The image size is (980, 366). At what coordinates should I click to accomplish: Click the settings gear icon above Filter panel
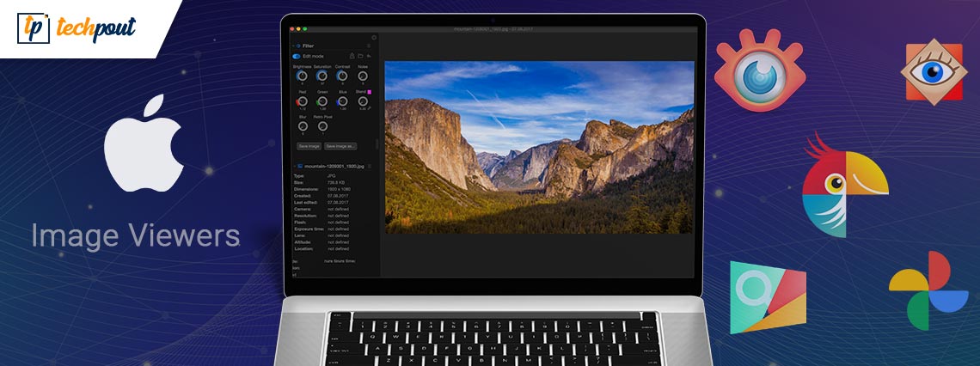pos(374,37)
